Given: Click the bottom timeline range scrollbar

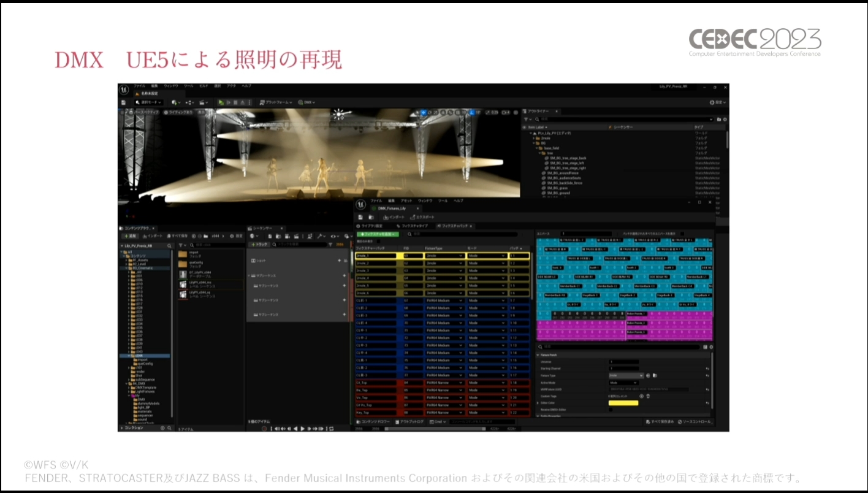Looking at the screenshot, I should [x=435, y=429].
